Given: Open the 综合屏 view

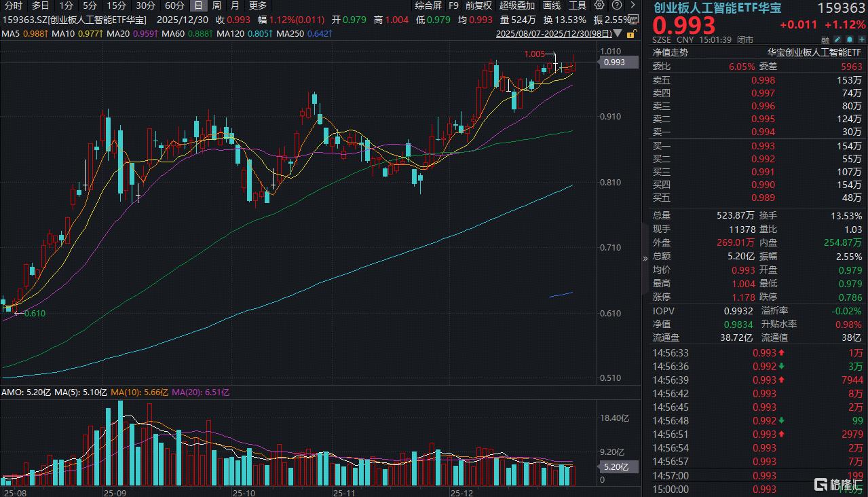Looking at the screenshot, I should click(x=429, y=5).
